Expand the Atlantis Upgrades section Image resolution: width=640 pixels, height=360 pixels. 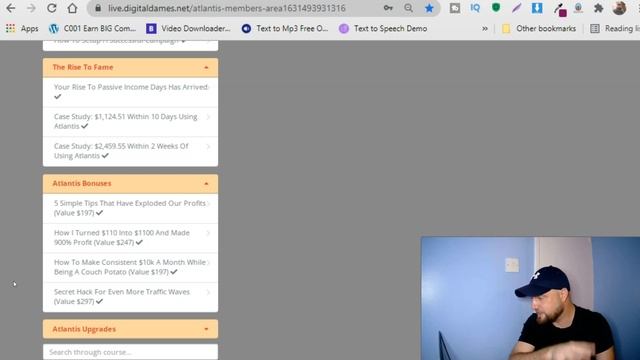[x=130, y=329]
